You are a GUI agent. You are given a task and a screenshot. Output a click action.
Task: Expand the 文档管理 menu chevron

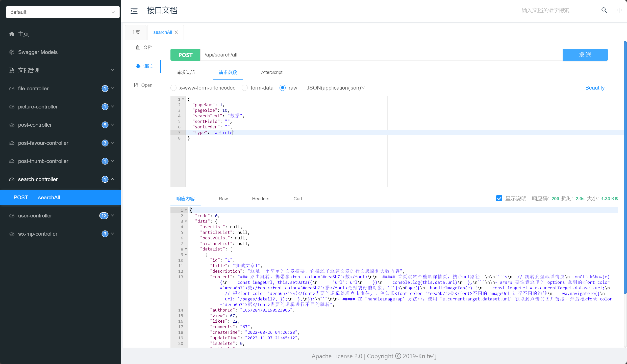point(113,70)
